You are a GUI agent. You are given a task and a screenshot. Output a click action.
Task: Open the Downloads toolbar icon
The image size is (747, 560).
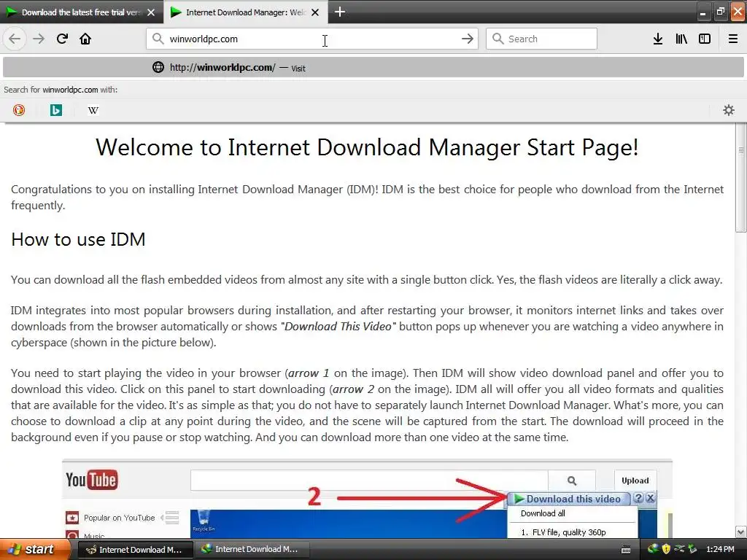click(x=658, y=39)
